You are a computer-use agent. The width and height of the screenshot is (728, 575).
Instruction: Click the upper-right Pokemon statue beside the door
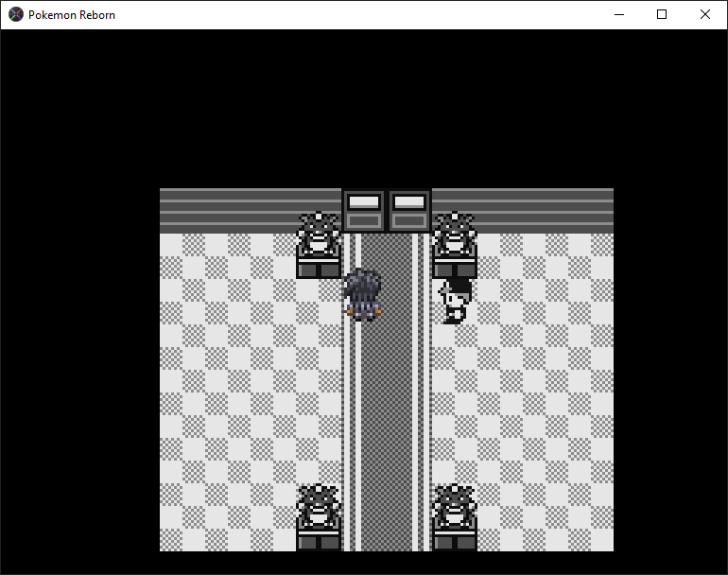(x=455, y=245)
